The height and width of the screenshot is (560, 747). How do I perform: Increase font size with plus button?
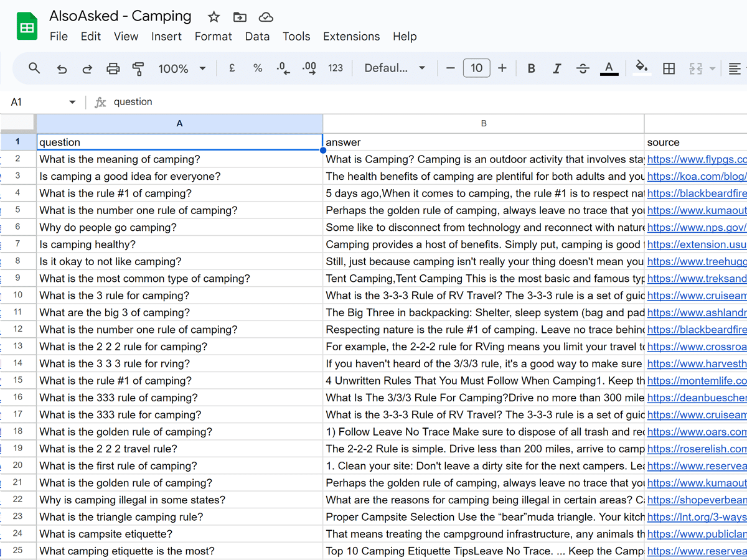click(502, 68)
